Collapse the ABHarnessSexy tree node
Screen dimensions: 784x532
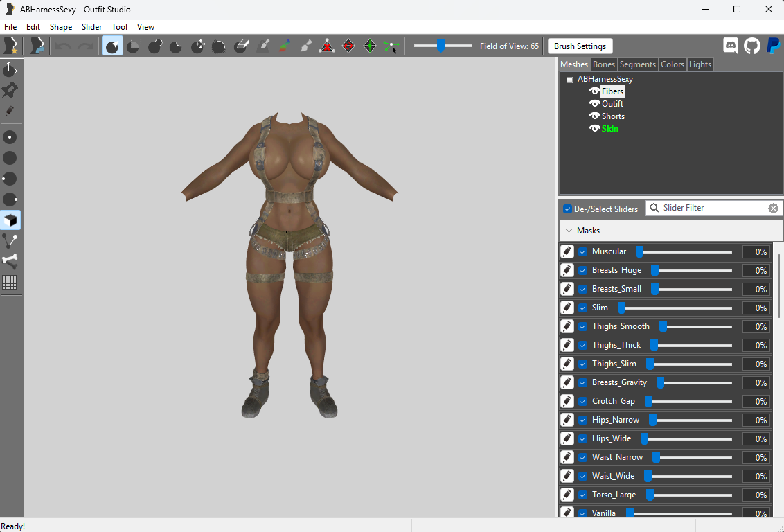tap(569, 80)
